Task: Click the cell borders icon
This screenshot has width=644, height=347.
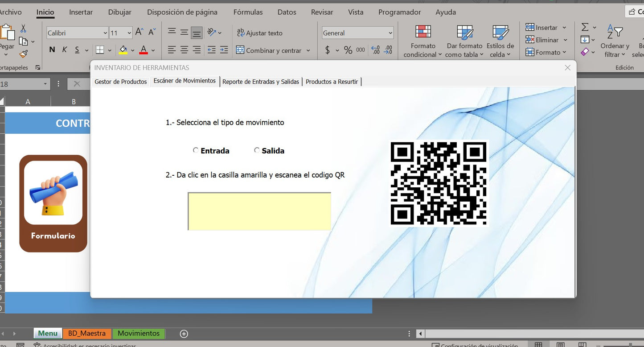Action: [x=100, y=50]
